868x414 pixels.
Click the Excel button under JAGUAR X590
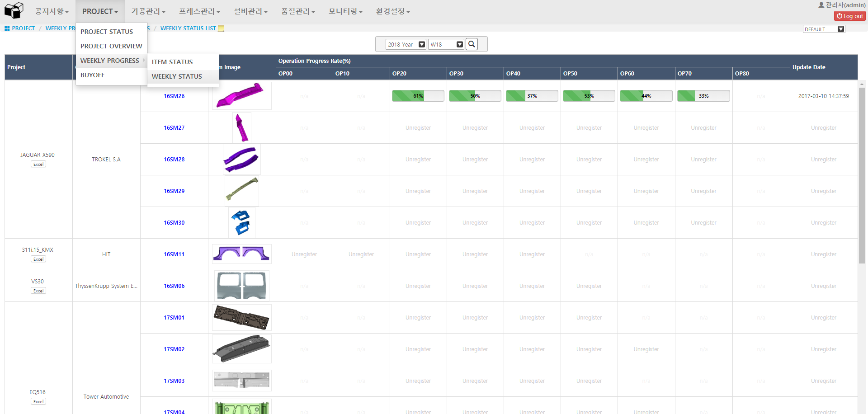(x=38, y=164)
